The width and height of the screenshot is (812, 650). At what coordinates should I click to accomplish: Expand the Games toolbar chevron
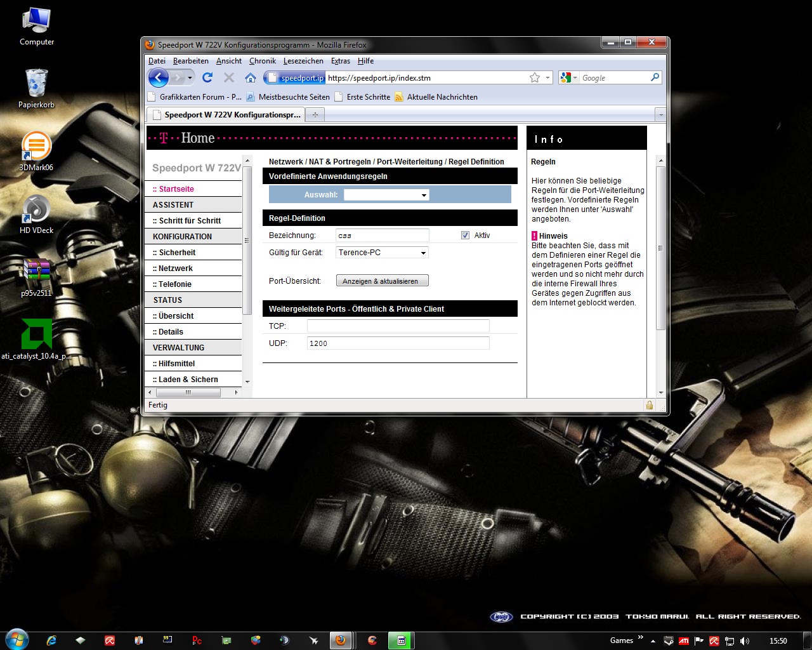pyautogui.click(x=640, y=638)
